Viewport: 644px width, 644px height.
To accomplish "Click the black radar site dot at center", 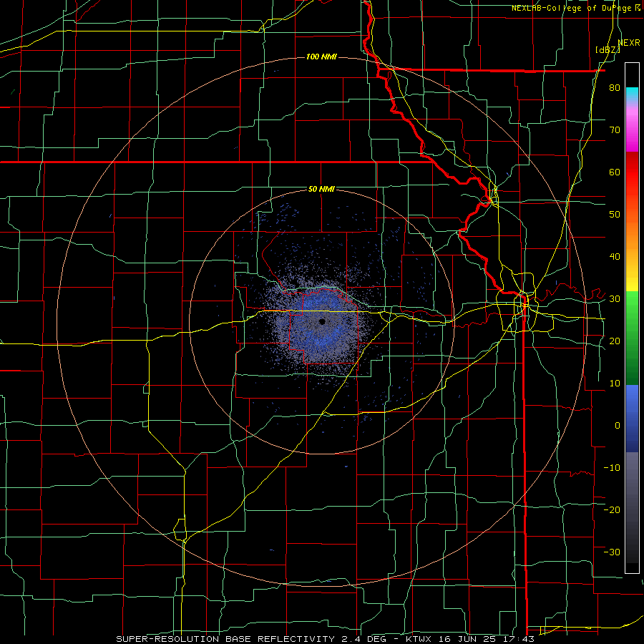I will (x=322, y=321).
